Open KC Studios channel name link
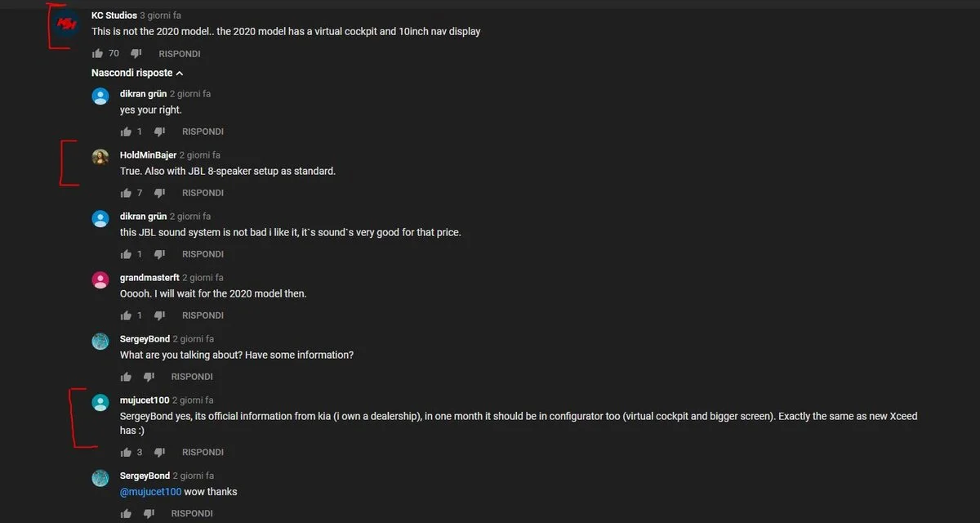 tap(114, 16)
